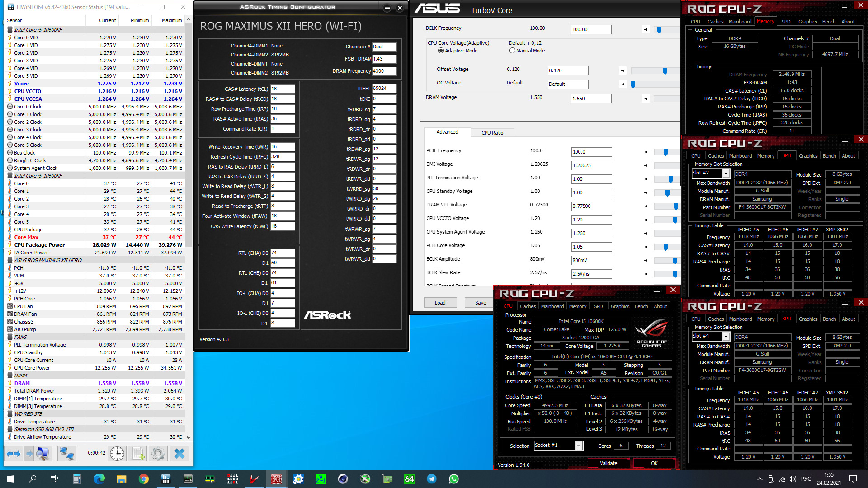Click HWiNFO expand columns arrows icon
Image resolution: width=868 pixels, height=488 pixels.
(14, 453)
